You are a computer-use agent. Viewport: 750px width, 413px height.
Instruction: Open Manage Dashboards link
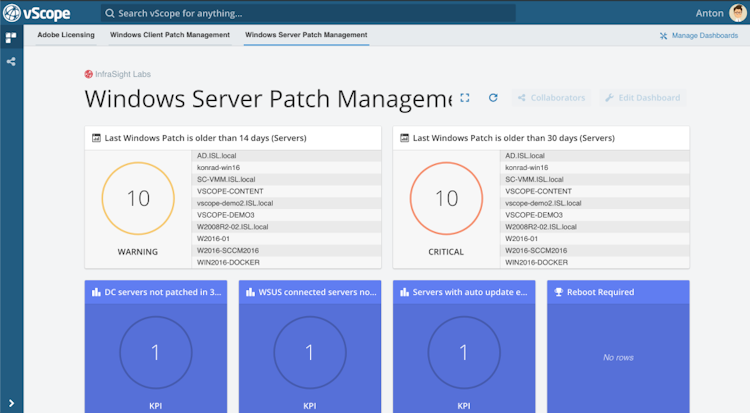699,35
